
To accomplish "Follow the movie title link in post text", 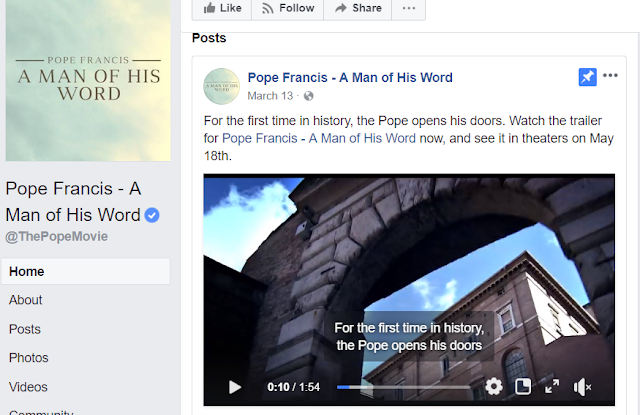I will point(318,138).
